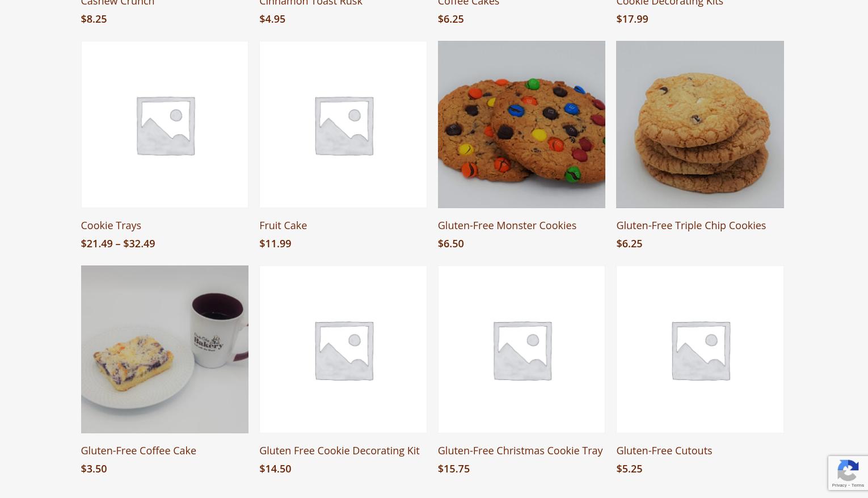The width and height of the screenshot is (868, 498).
Task: Click the reCAPTCHA badge icon
Action: (x=848, y=473)
